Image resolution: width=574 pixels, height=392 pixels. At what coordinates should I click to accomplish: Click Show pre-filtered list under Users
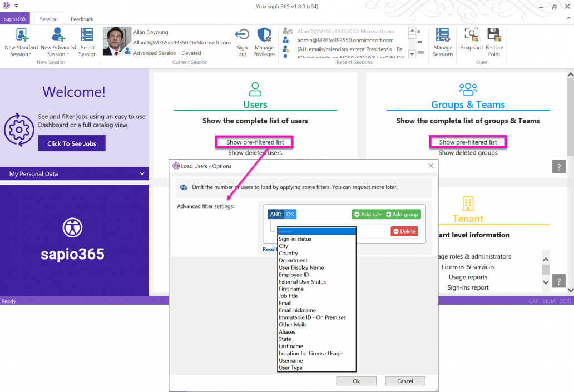(x=255, y=142)
